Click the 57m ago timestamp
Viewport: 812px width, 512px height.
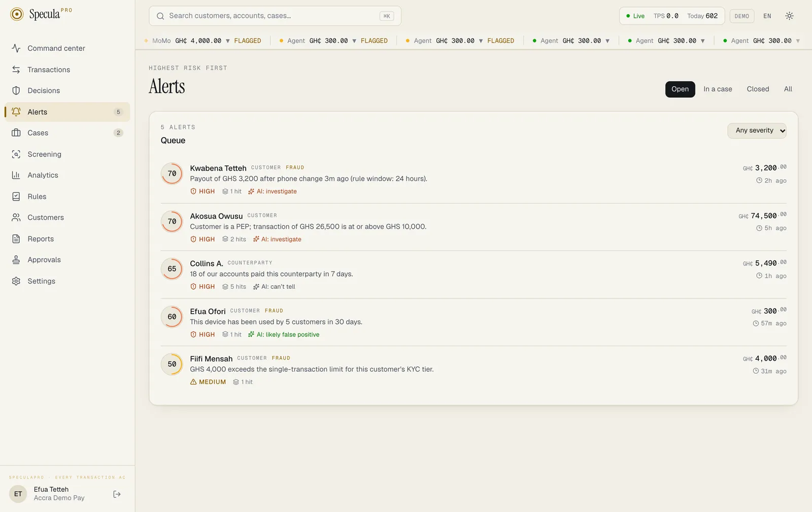click(769, 324)
